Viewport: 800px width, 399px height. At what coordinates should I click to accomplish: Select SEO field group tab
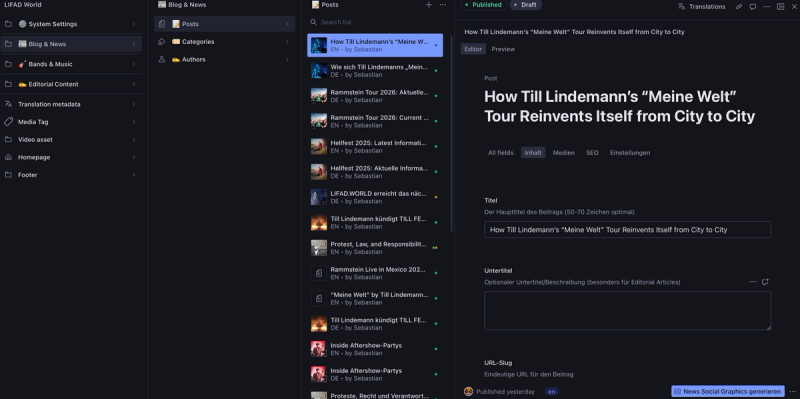592,153
